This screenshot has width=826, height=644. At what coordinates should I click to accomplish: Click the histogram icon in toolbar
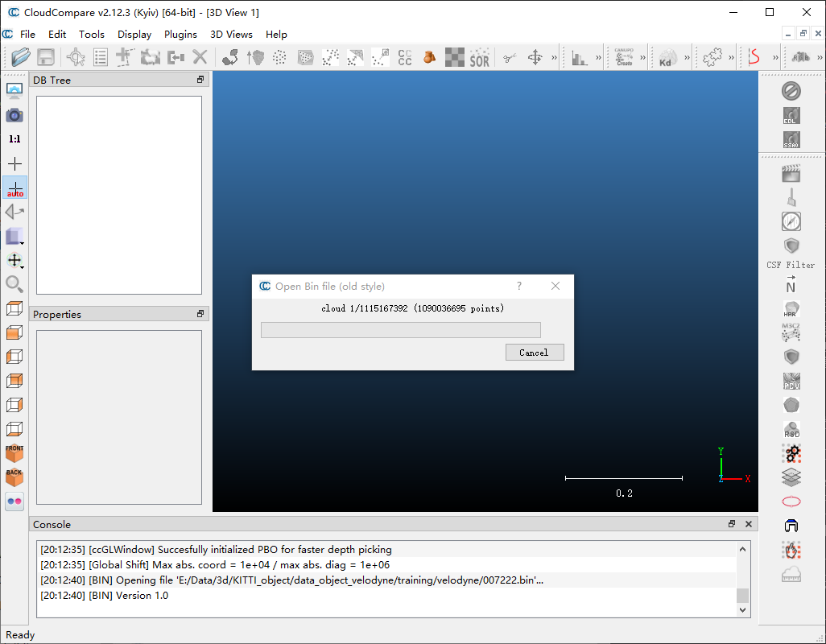pos(580,57)
